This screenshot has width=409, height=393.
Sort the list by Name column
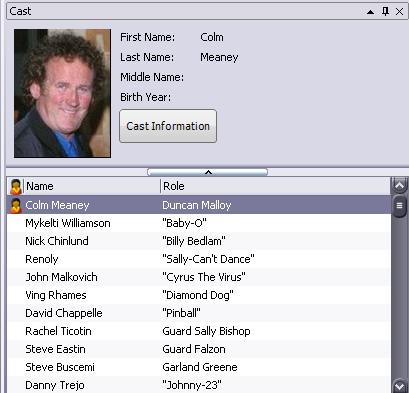tap(92, 186)
